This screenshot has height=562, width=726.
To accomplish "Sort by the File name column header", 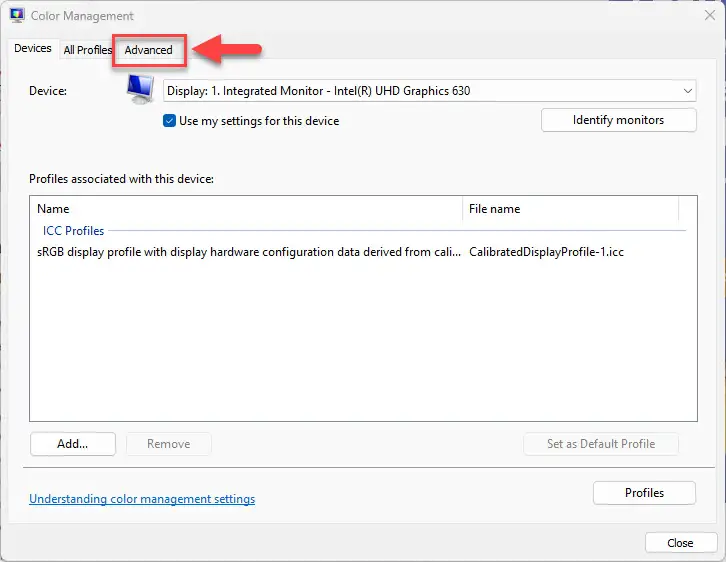I will pos(570,209).
